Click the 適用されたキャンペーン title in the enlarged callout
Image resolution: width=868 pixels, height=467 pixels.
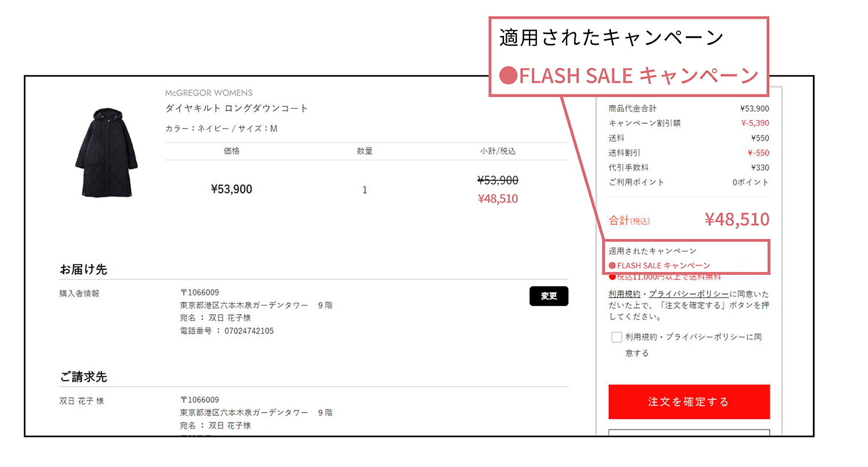pos(611,38)
